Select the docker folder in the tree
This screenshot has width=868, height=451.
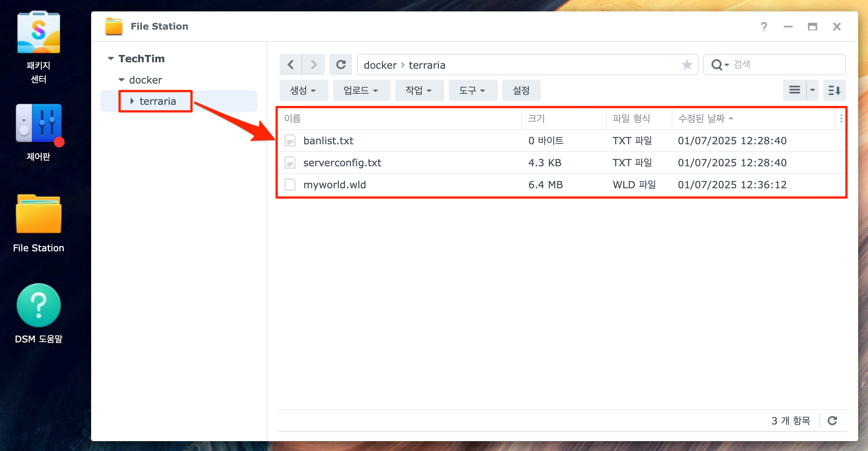146,80
